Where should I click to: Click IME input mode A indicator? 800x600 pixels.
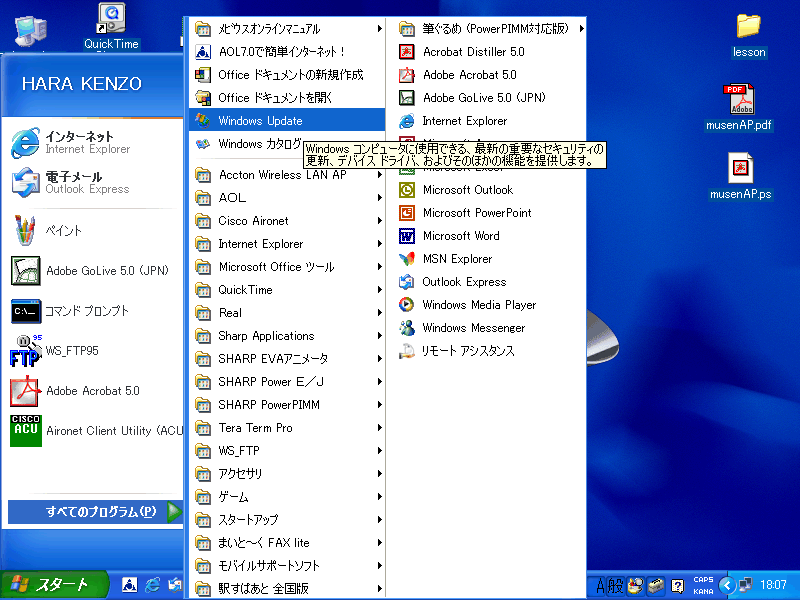(x=601, y=586)
